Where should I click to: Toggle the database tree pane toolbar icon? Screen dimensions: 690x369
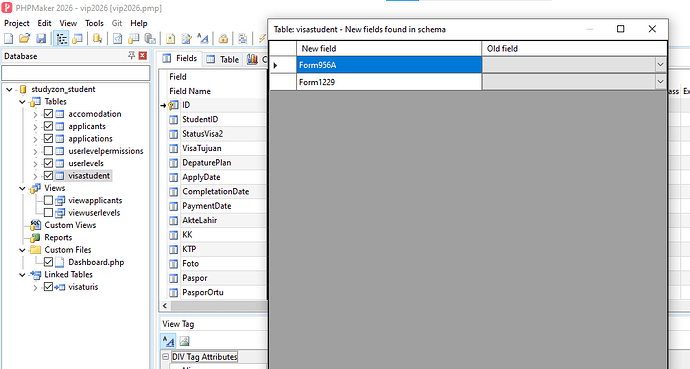click(62, 39)
